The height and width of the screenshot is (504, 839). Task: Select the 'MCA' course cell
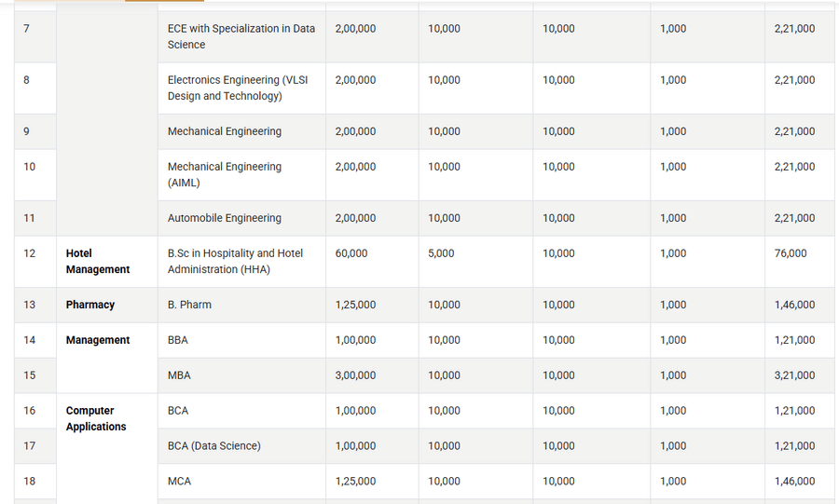241,481
